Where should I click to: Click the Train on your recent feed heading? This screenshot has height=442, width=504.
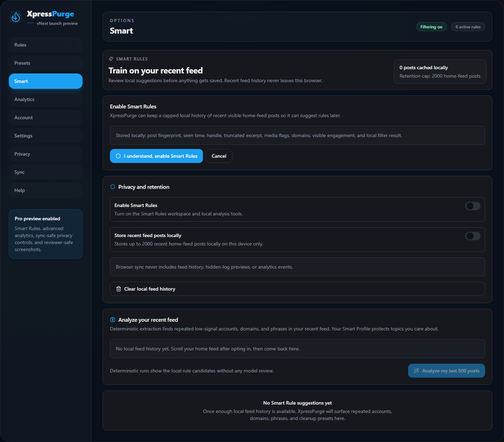(155, 71)
